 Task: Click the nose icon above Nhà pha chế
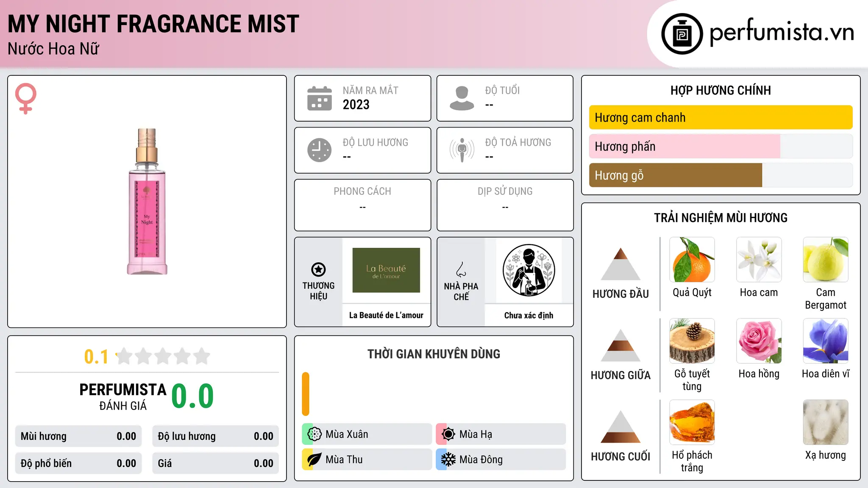tap(461, 269)
